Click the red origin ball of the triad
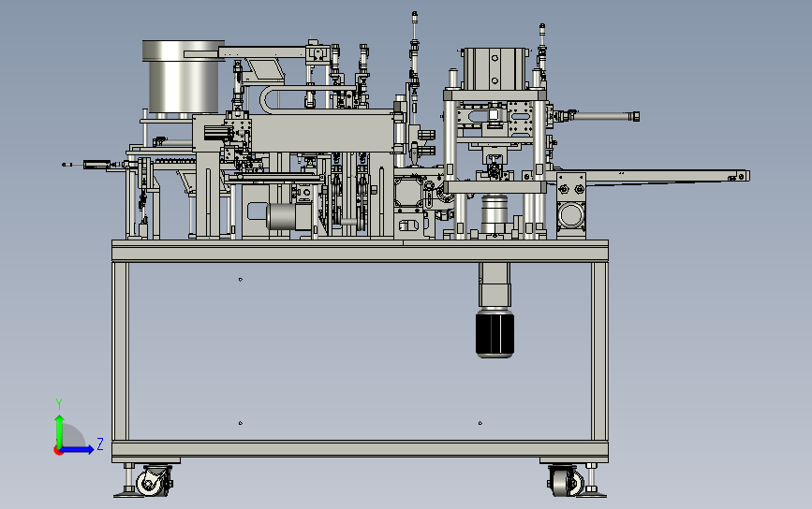Screen dimensions: 812x509 58,451
